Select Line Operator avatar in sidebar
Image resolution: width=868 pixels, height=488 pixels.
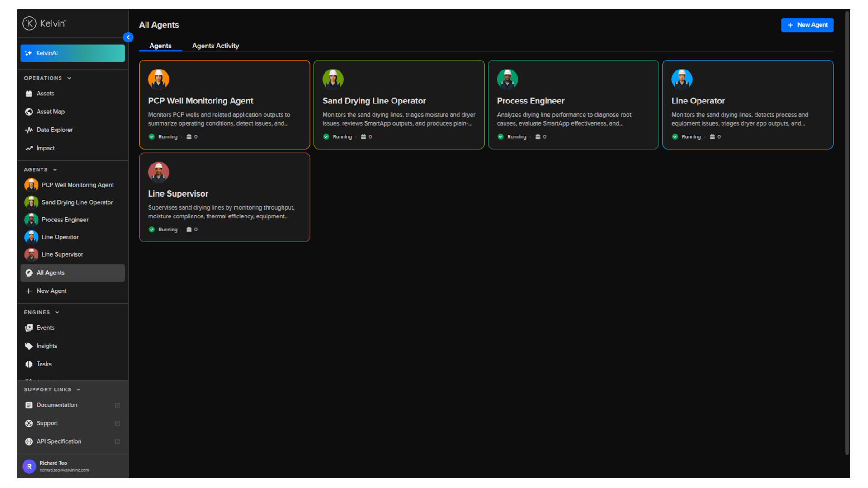(31, 237)
